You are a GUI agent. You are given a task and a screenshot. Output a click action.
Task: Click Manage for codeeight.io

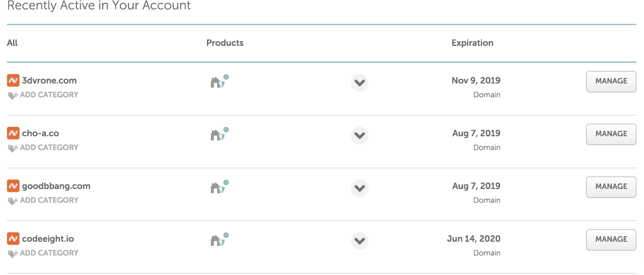click(611, 239)
